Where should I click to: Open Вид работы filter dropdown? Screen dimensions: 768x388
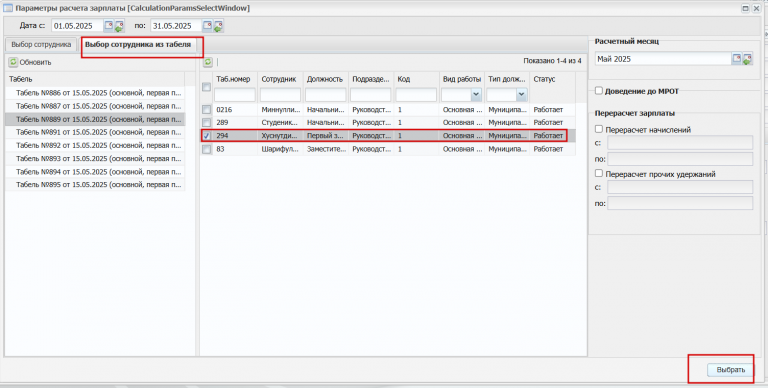click(x=476, y=95)
